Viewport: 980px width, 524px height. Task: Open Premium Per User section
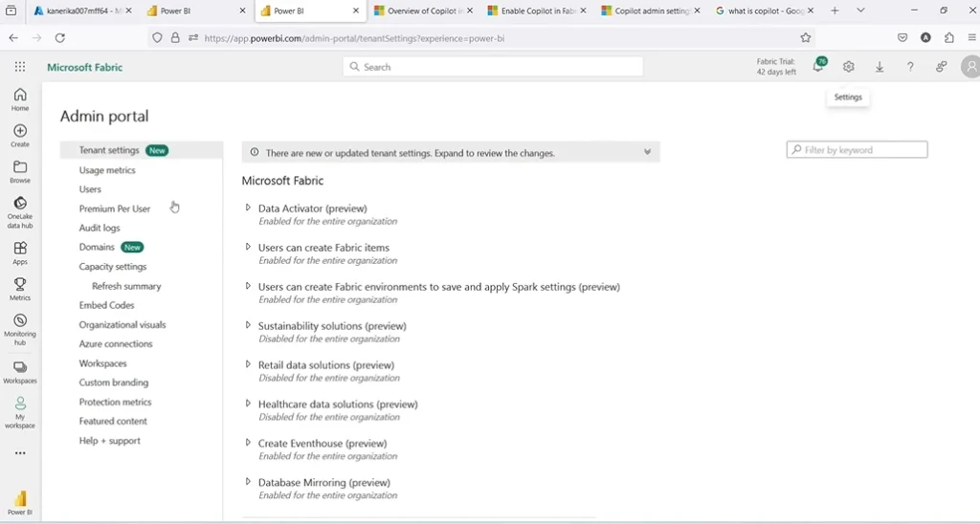(x=115, y=208)
